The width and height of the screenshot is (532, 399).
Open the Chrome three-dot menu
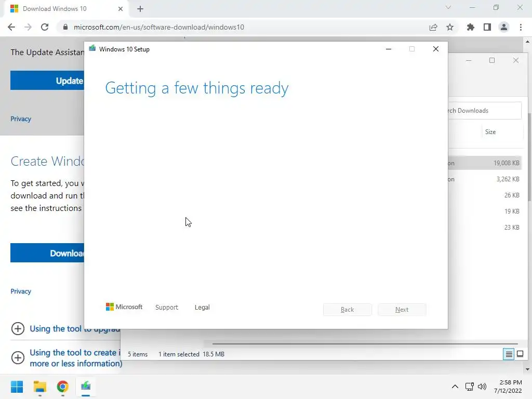tap(521, 27)
